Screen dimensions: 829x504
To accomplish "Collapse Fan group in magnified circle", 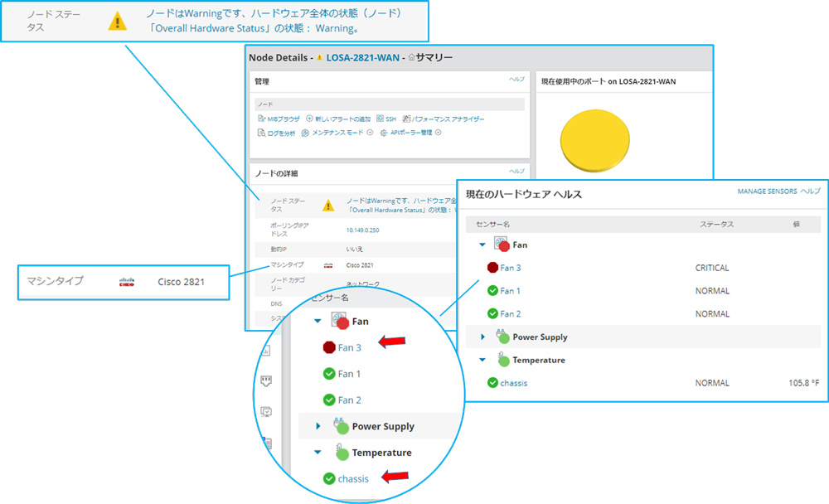I will [x=318, y=321].
